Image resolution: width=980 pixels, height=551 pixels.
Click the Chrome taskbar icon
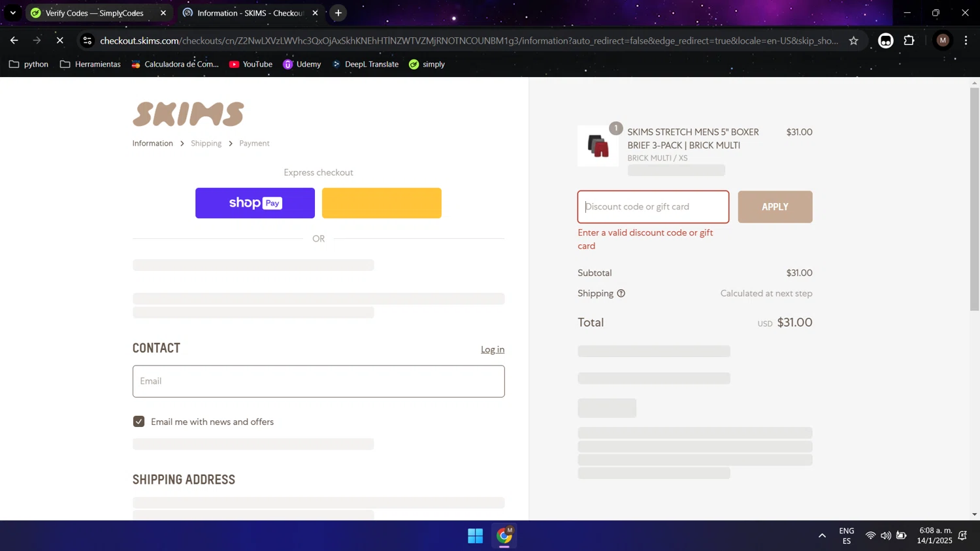pos(504,536)
